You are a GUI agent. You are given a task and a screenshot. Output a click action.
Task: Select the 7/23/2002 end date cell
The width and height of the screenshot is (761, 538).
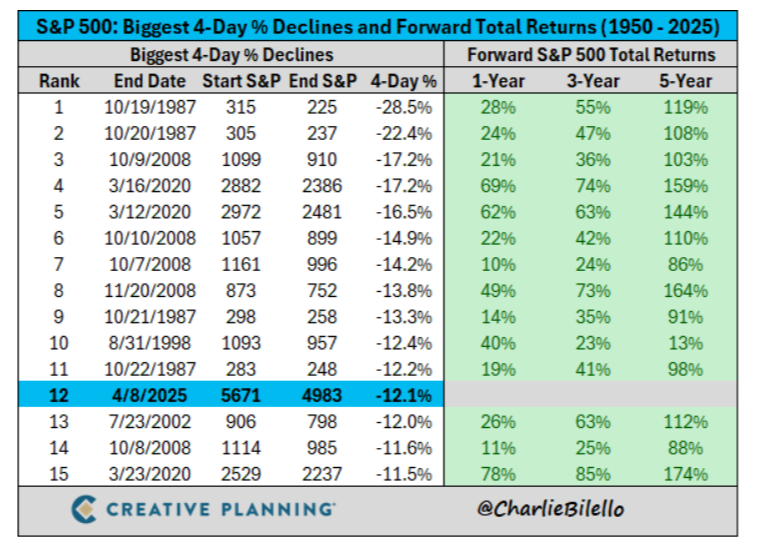150,421
